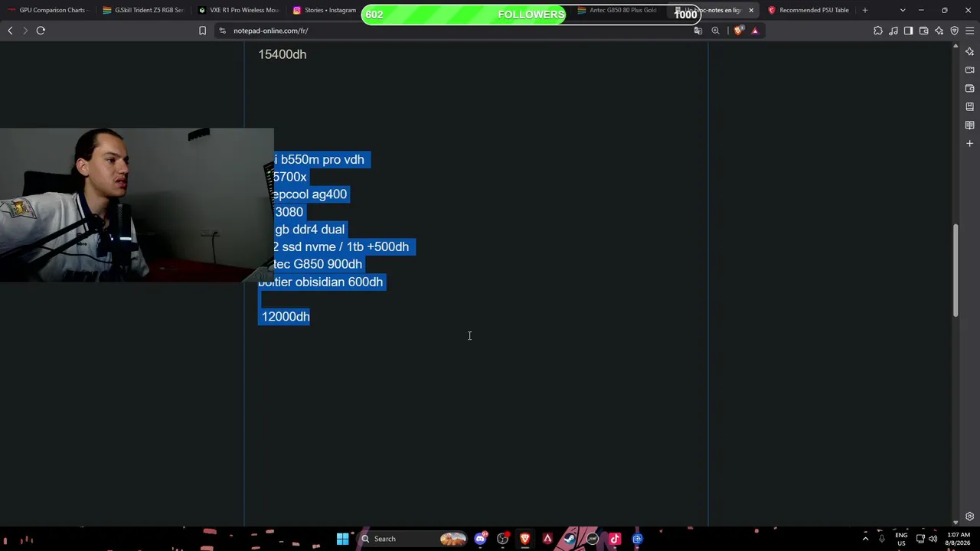Open OBS Studio from the taskbar
Viewport: 980px width, 551px height.
[x=503, y=539]
